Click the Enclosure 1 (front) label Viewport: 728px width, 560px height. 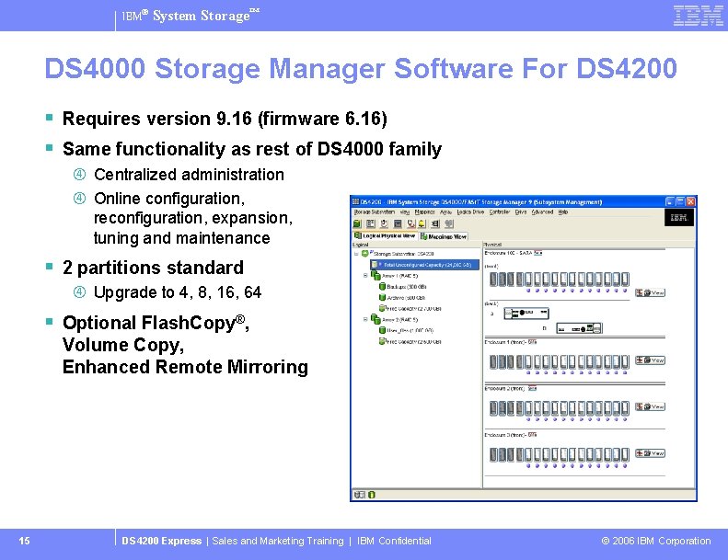click(505, 342)
